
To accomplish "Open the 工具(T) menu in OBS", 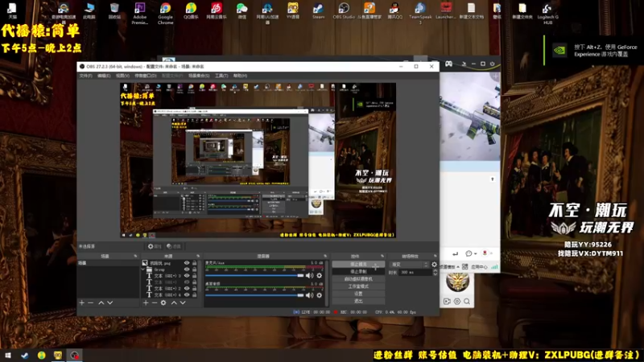I will click(x=221, y=76).
